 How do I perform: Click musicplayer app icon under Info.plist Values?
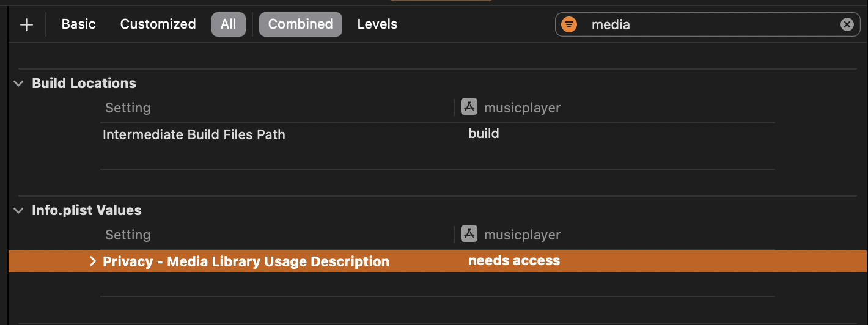coord(469,235)
